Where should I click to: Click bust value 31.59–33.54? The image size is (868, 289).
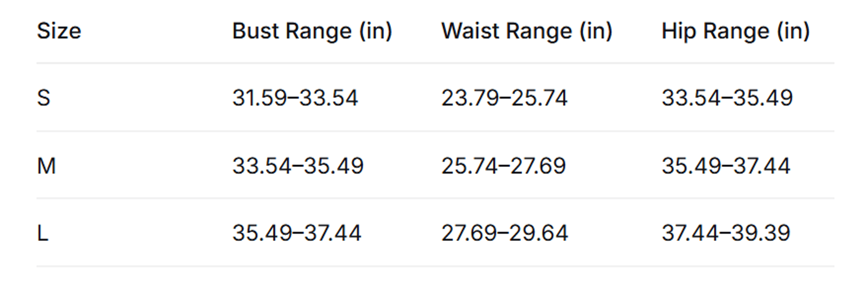click(295, 98)
